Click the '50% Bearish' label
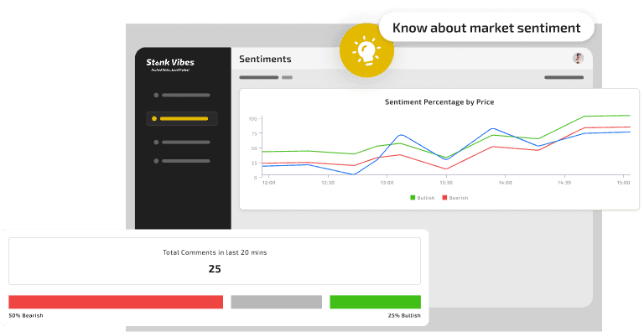 (26, 315)
